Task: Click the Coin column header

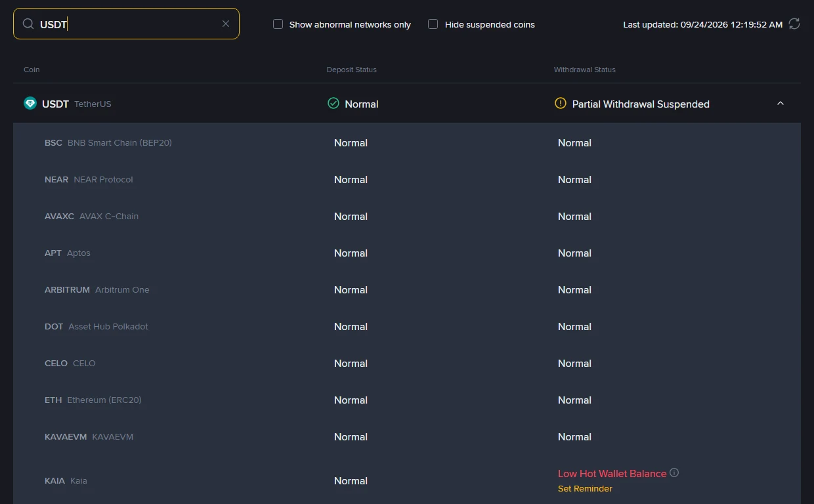Action: [32, 70]
